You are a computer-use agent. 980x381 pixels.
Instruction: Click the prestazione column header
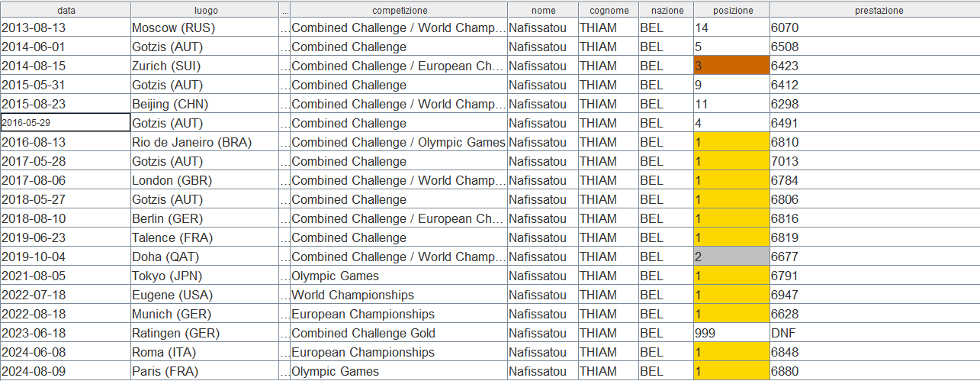click(x=874, y=10)
